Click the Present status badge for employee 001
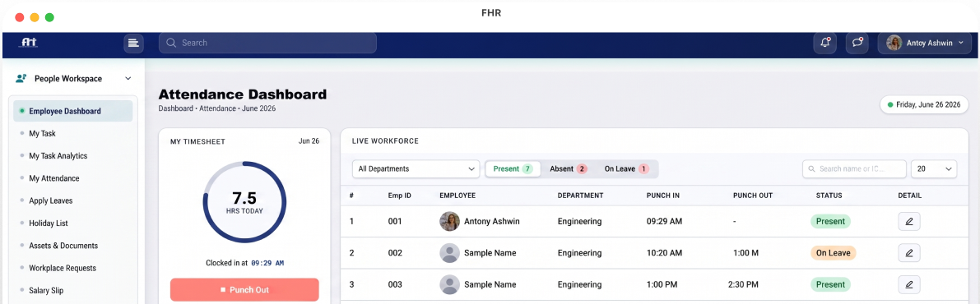Image resolution: width=980 pixels, height=304 pixels. pos(830,221)
